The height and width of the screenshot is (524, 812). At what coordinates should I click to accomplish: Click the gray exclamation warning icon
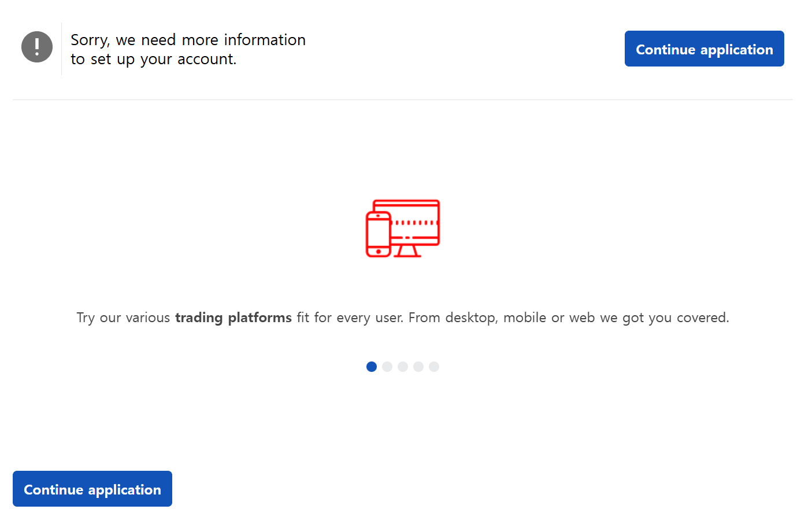[37, 47]
